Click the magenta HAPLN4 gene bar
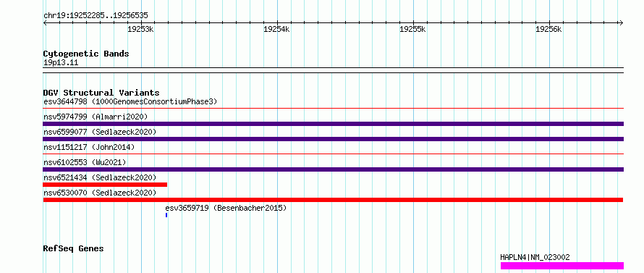644x273 pixels. click(x=562, y=266)
